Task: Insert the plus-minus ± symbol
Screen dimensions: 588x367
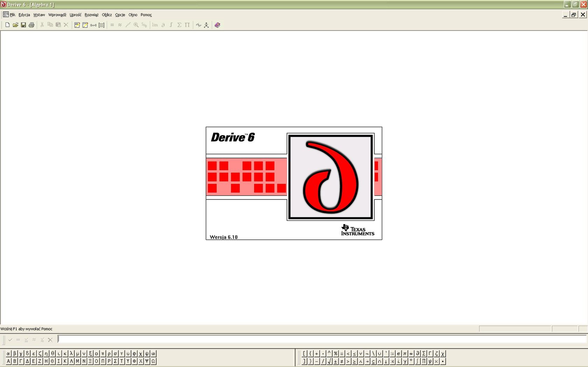Action: click(x=336, y=361)
